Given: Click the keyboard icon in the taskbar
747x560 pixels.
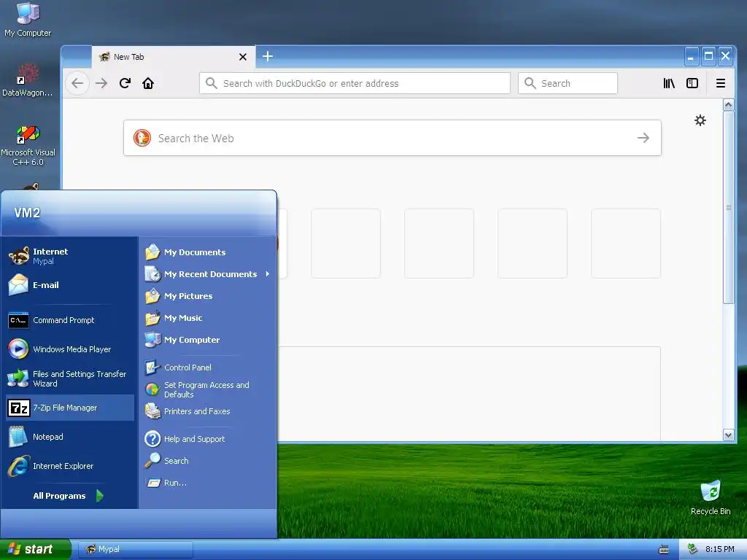Looking at the screenshot, I should pos(664,550).
